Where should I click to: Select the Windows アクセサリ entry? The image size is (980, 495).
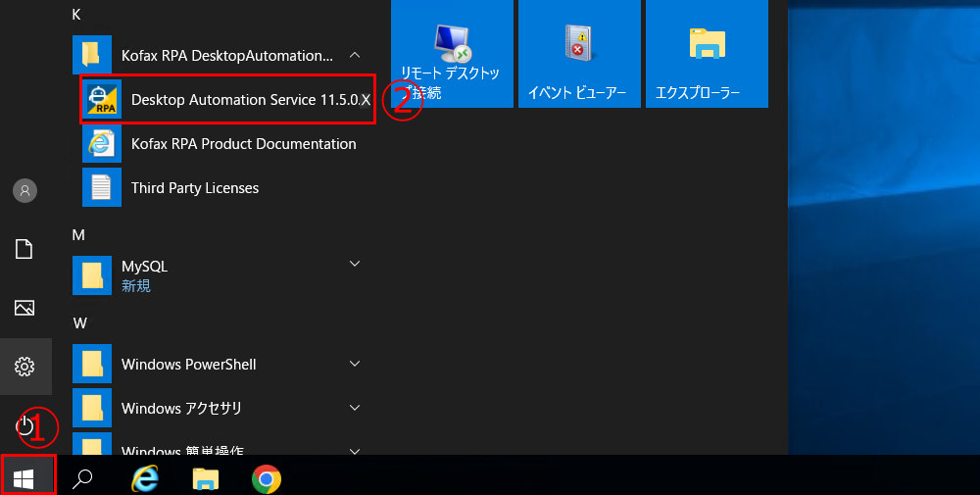223,408
